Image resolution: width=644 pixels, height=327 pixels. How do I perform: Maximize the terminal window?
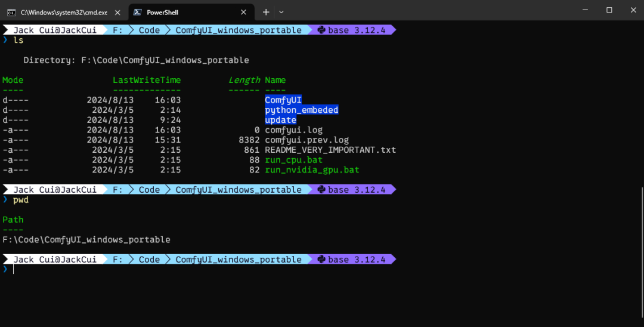tap(609, 10)
